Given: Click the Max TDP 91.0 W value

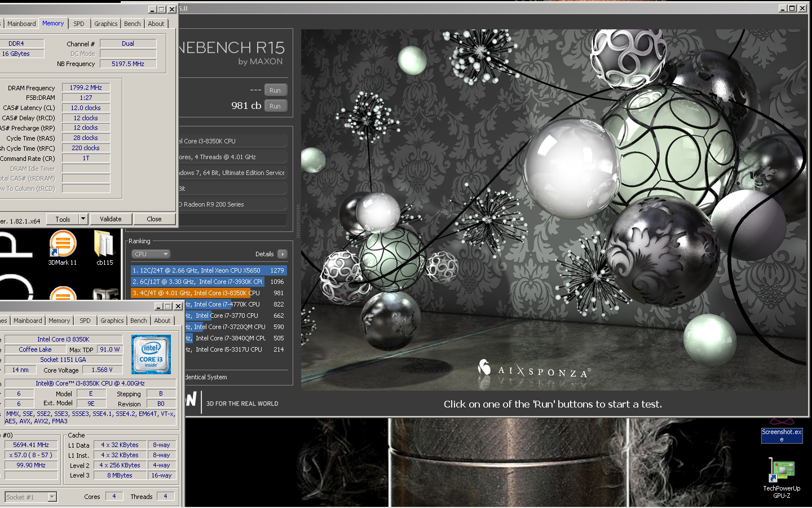Looking at the screenshot, I should [110, 349].
